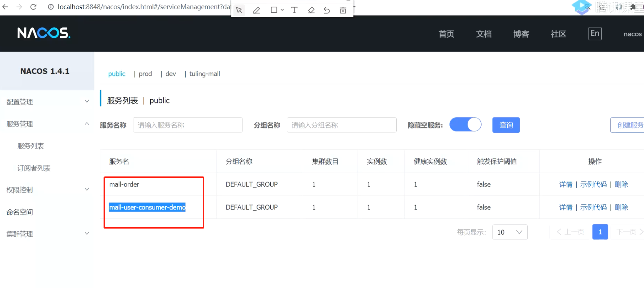
Task: Click 删除 for mall-order
Action: click(x=621, y=184)
